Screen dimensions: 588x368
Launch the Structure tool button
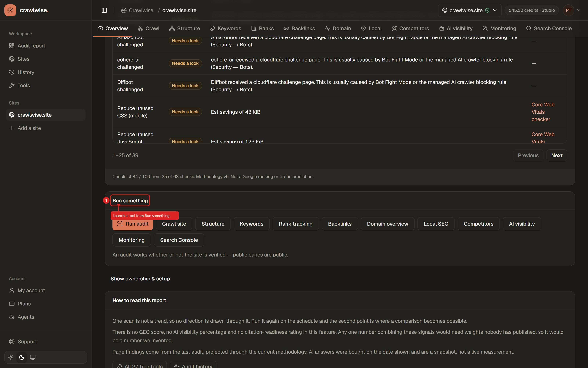point(213,224)
